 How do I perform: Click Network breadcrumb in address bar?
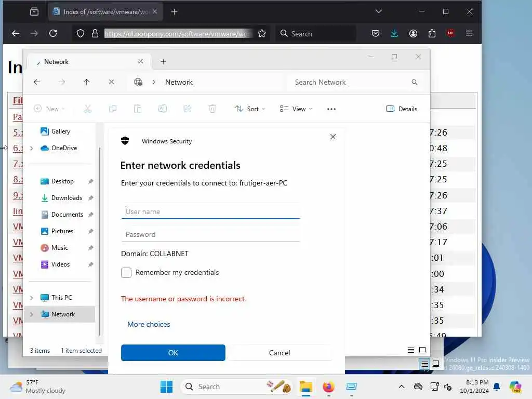[179, 82]
